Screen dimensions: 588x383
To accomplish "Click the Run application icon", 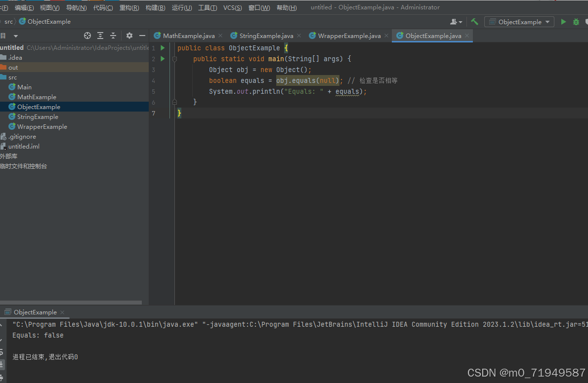I will [563, 22].
